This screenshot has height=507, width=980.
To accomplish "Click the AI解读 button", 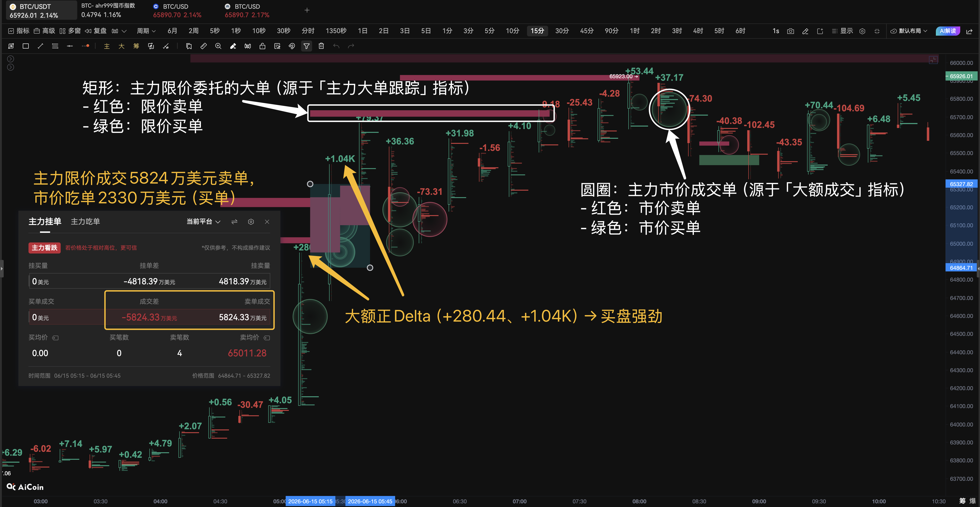I will pos(948,31).
